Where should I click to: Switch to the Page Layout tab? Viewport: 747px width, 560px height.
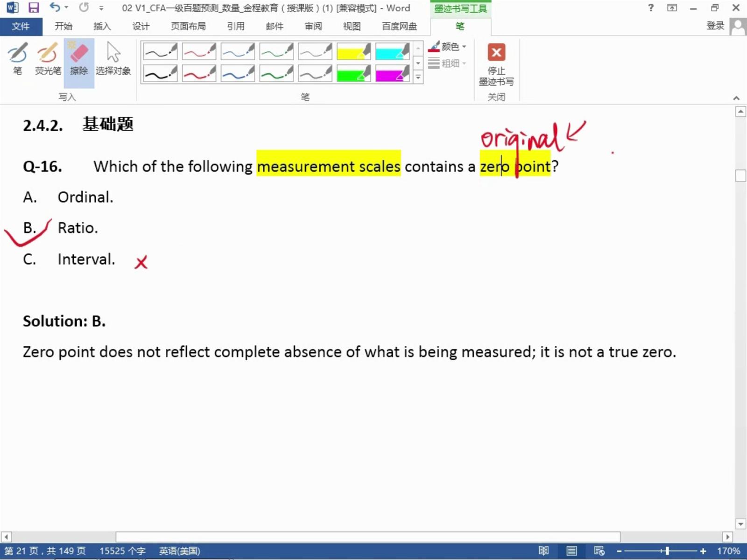point(188,26)
